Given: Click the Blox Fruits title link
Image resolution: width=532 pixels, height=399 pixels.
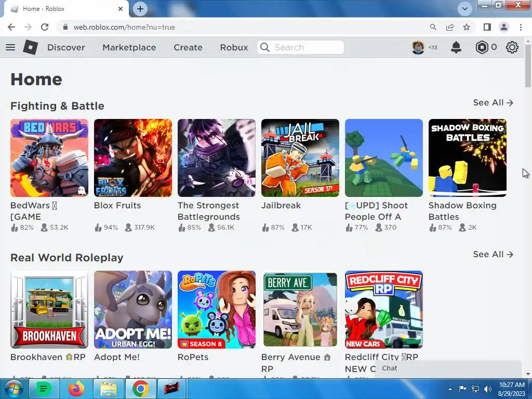Looking at the screenshot, I should coord(117,205).
